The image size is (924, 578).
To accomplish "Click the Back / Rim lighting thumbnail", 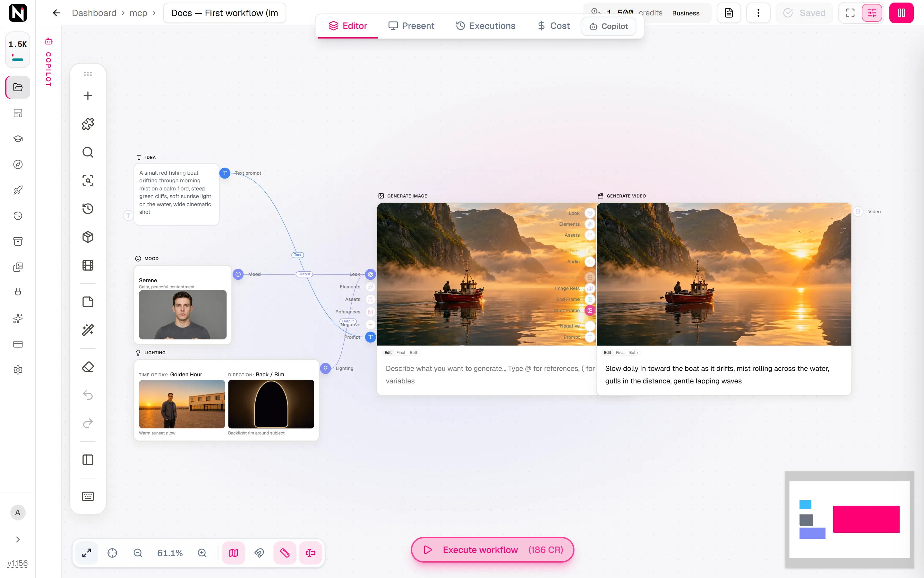I will pos(271,404).
